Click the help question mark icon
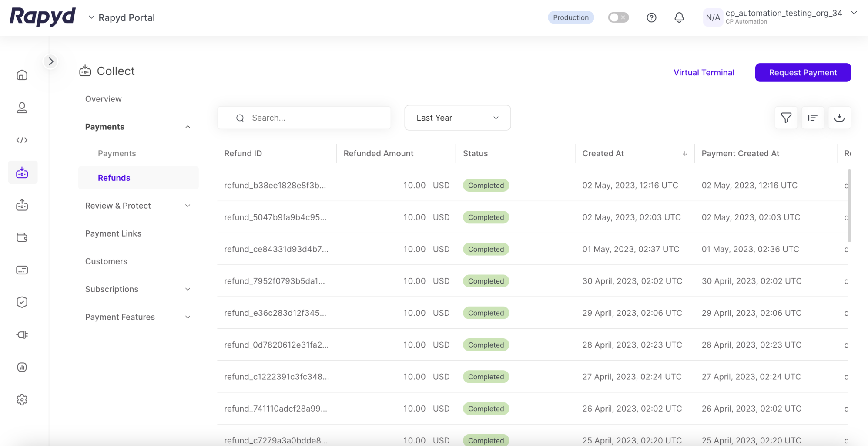This screenshot has height=446, width=868. pyautogui.click(x=651, y=17)
